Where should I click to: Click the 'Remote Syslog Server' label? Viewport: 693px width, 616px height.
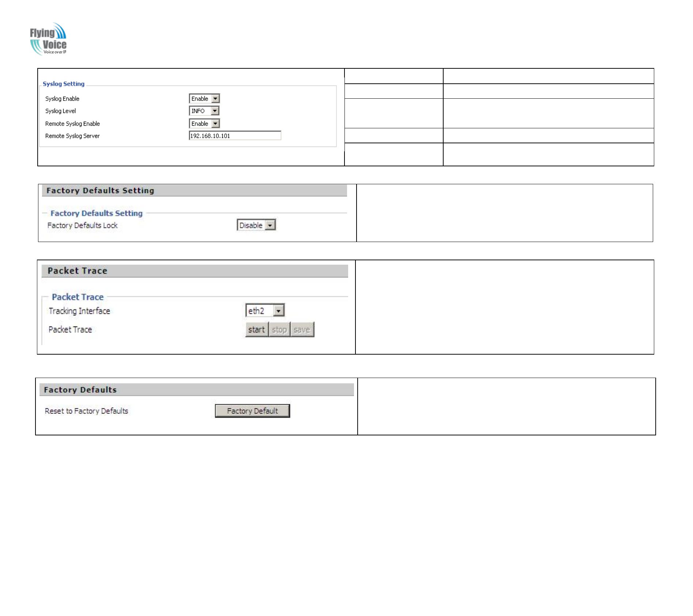[72, 136]
